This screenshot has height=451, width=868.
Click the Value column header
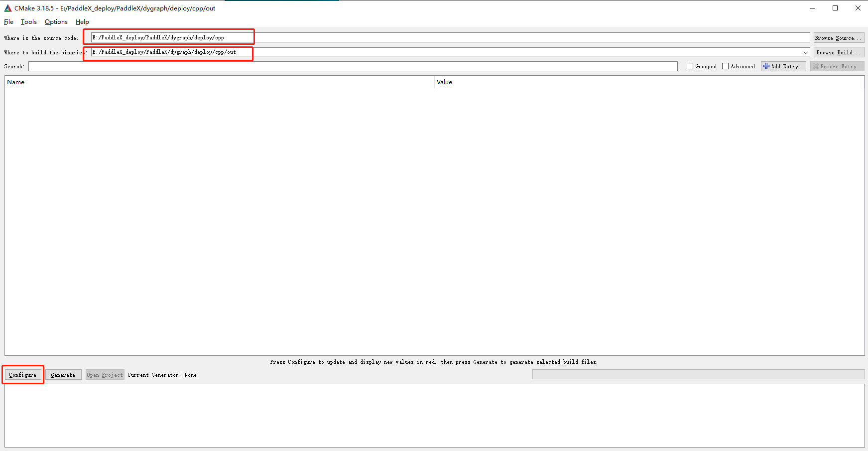(x=444, y=82)
